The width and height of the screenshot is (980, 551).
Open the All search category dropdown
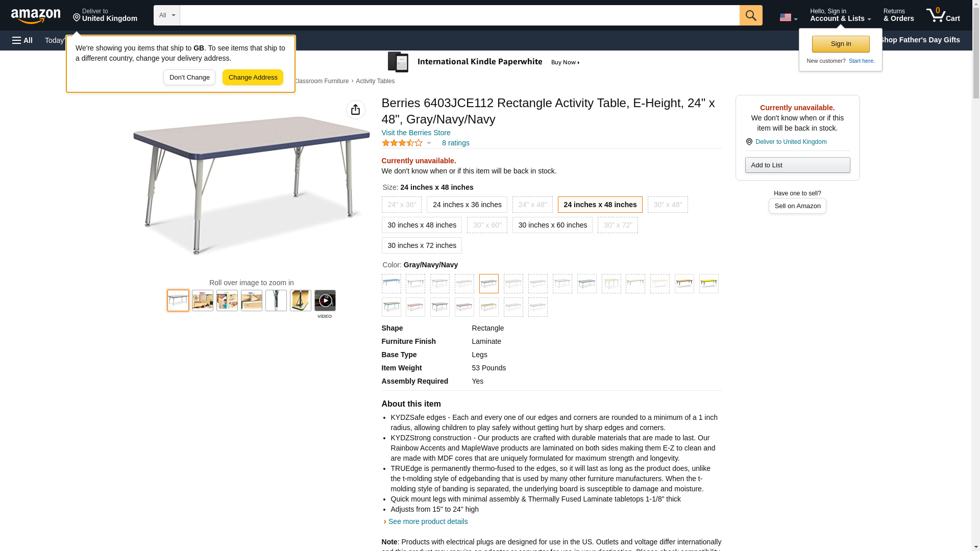point(167,15)
